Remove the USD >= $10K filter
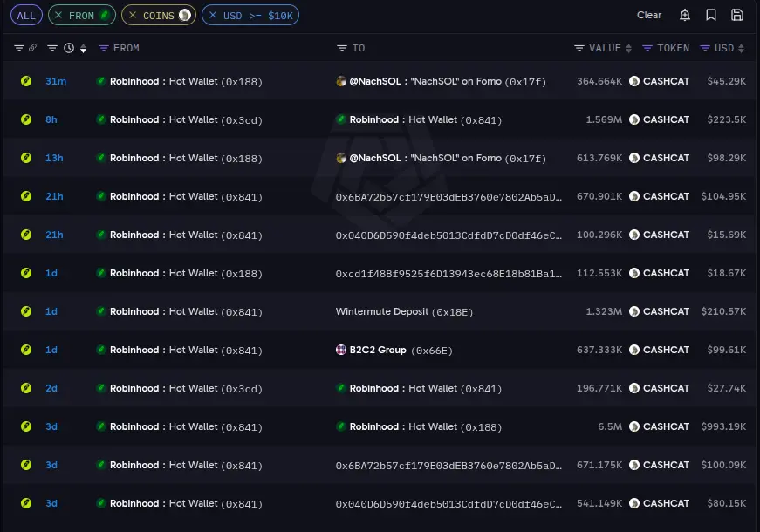Screen dimensions: 760x532 212,16
